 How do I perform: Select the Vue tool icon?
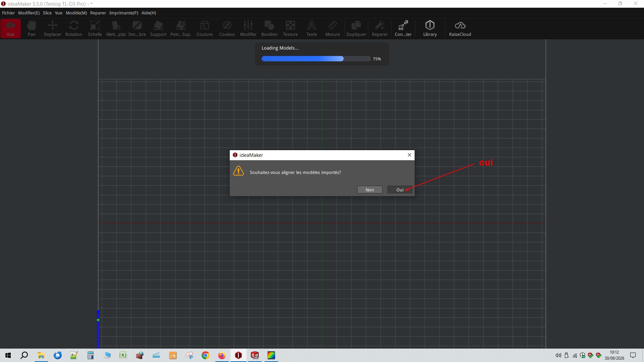[10, 28]
